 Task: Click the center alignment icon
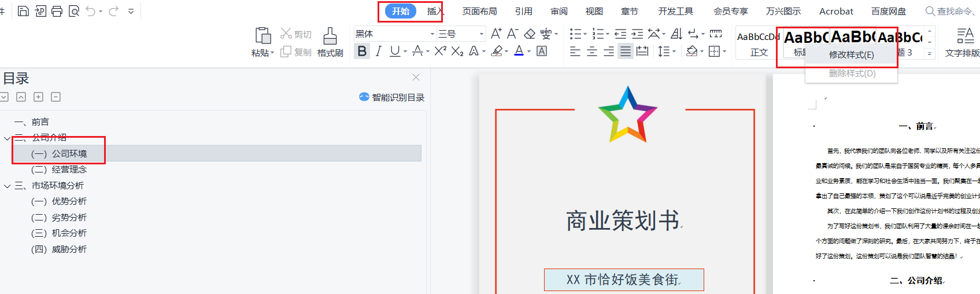tap(592, 52)
